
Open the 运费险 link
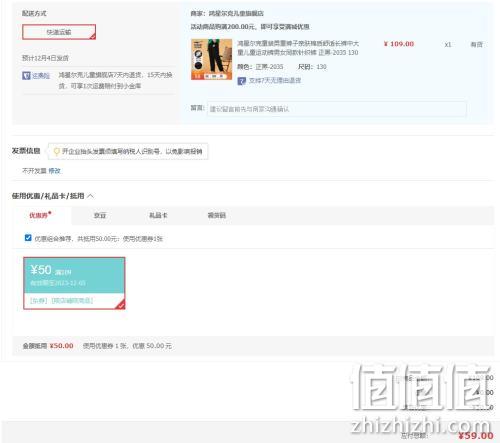(41, 76)
